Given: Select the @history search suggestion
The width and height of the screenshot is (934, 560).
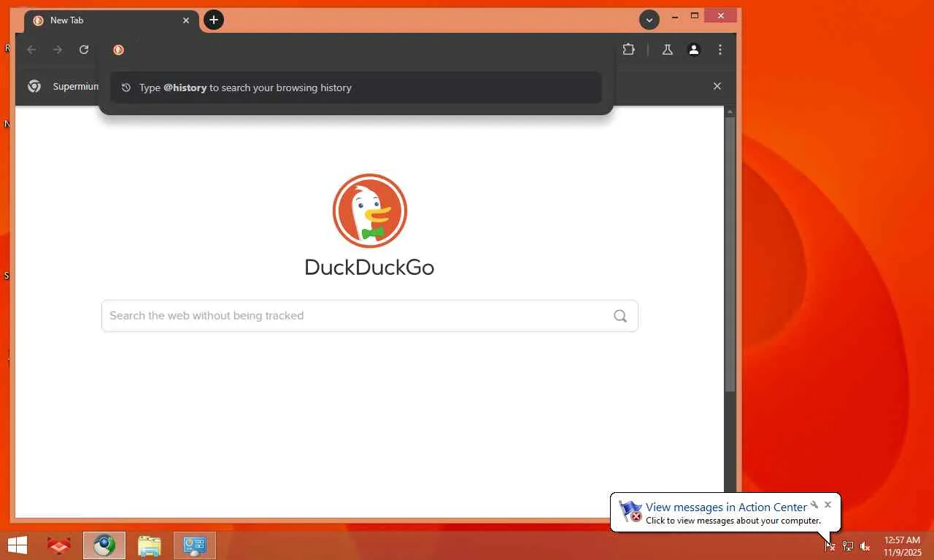Looking at the screenshot, I should (356, 87).
